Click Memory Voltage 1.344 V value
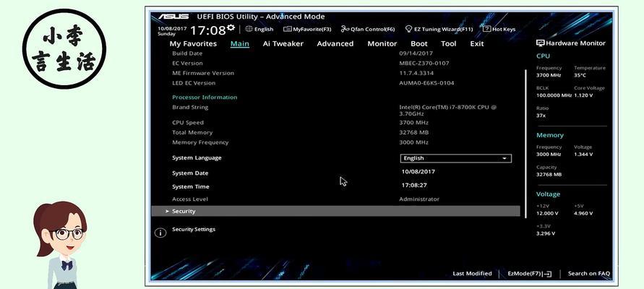 pos(583,155)
